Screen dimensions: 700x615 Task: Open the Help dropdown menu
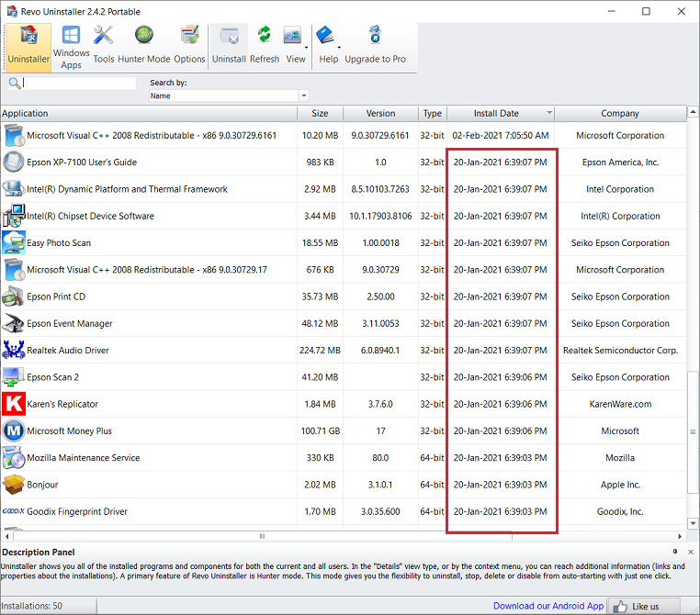(x=339, y=48)
